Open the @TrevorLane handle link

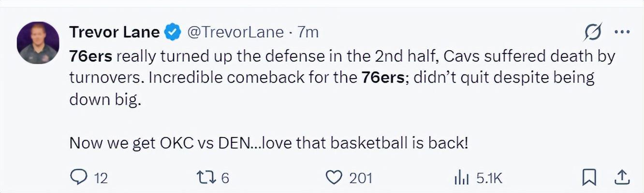[x=235, y=32]
